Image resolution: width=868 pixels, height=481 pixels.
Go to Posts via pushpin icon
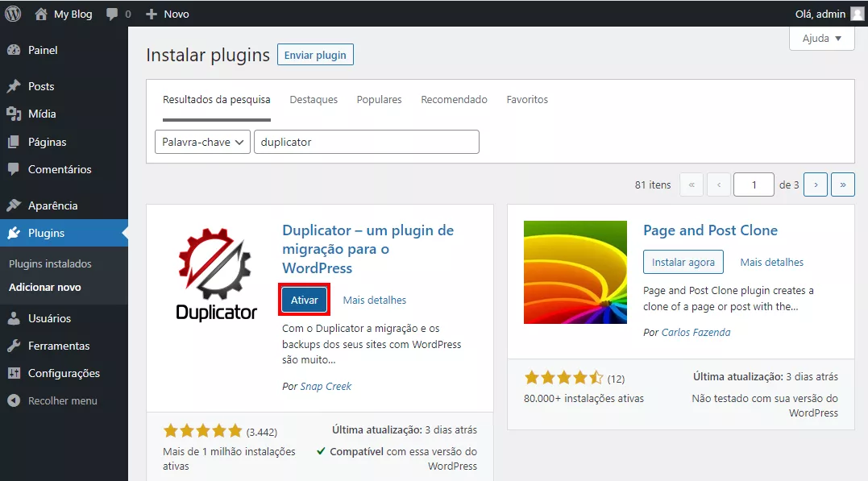(14, 86)
